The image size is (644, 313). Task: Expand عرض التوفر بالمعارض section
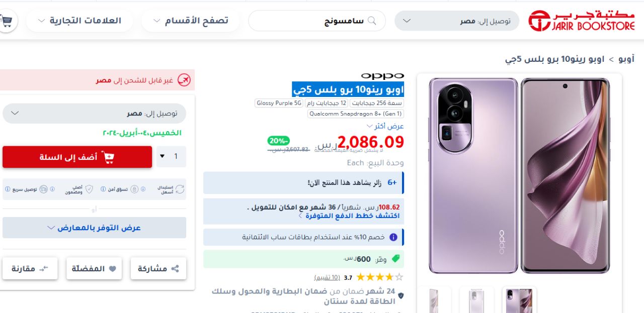tap(94, 228)
